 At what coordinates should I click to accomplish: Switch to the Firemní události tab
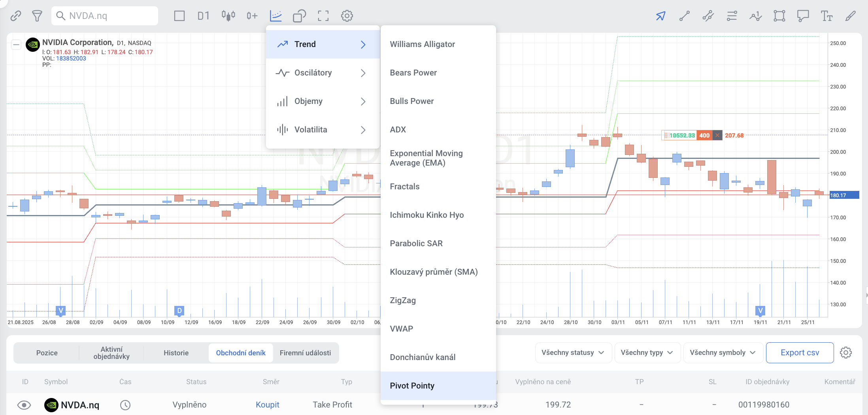coord(306,353)
